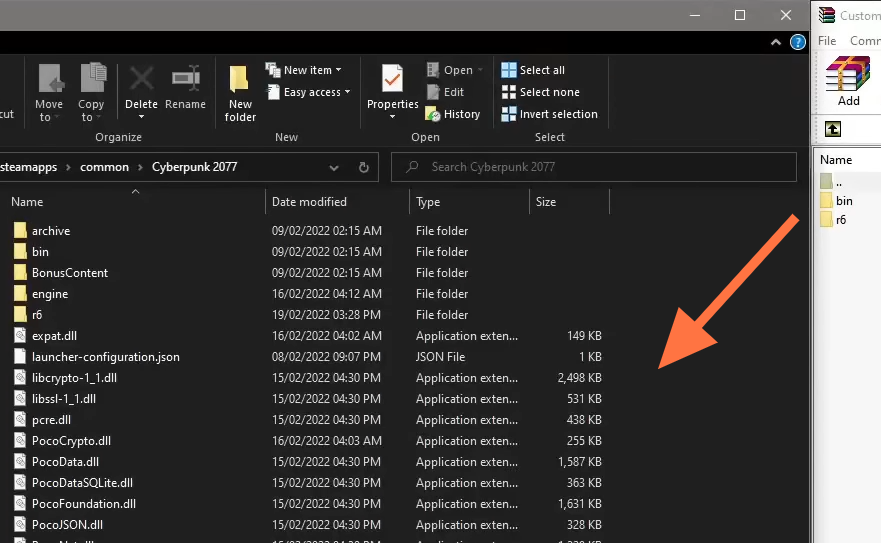Collapse the ribbon with the chevron
881x543 pixels.
pos(775,42)
